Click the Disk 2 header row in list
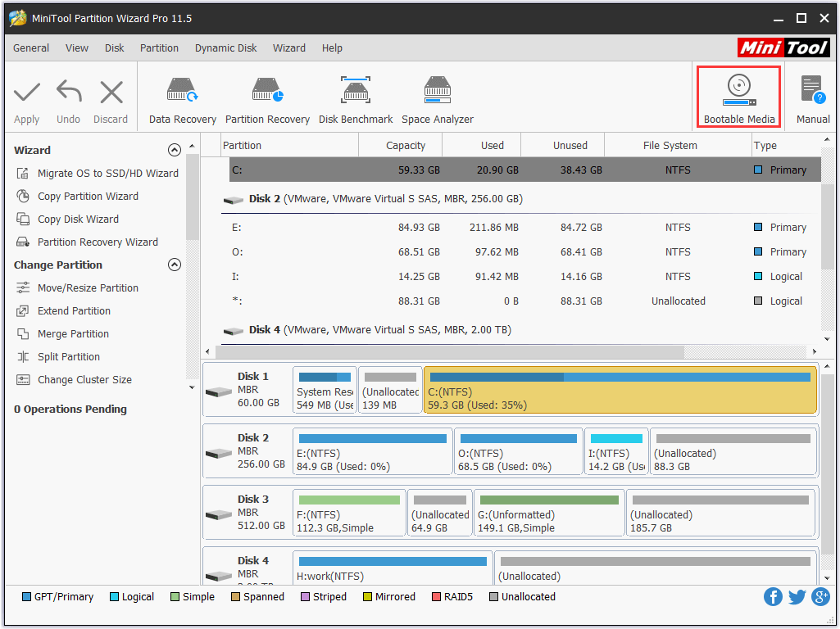The width and height of the screenshot is (840, 629). 520,198
